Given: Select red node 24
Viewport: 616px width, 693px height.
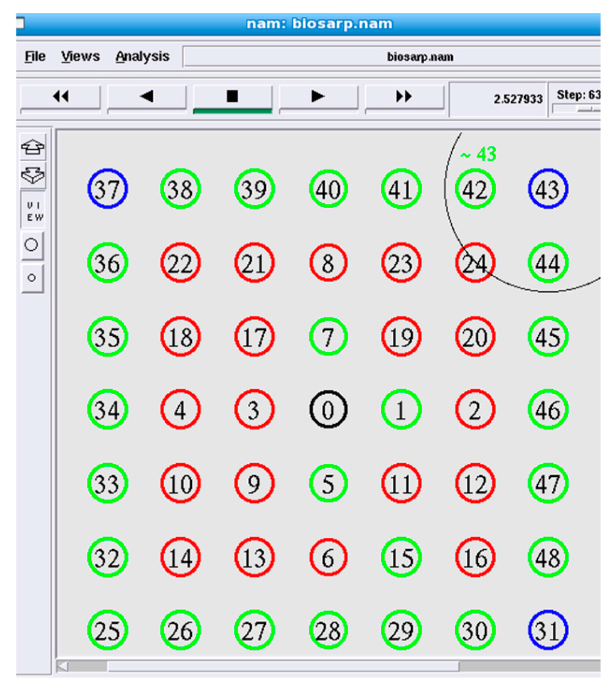Looking at the screenshot, I should click(x=475, y=263).
